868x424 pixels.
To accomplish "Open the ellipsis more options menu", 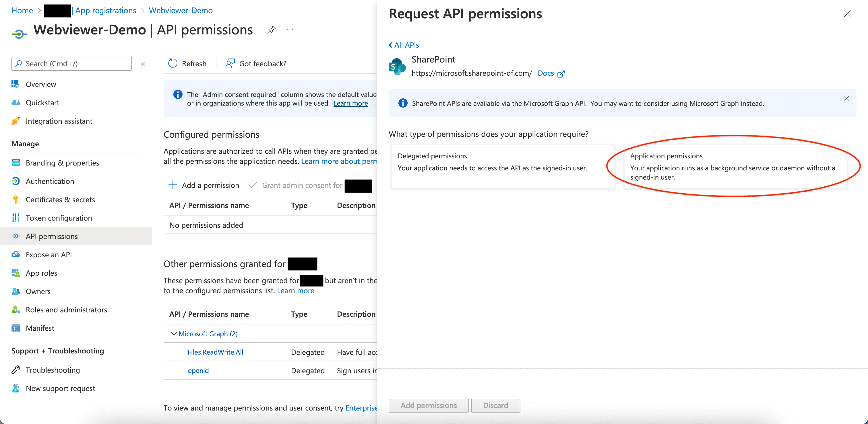I will [290, 30].
